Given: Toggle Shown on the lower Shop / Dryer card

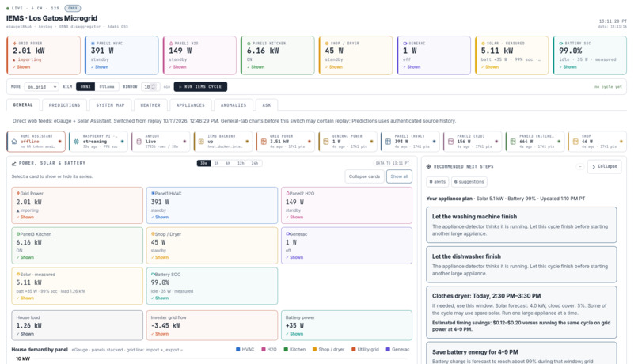Looking at the screenshot, I should (160, 257).
